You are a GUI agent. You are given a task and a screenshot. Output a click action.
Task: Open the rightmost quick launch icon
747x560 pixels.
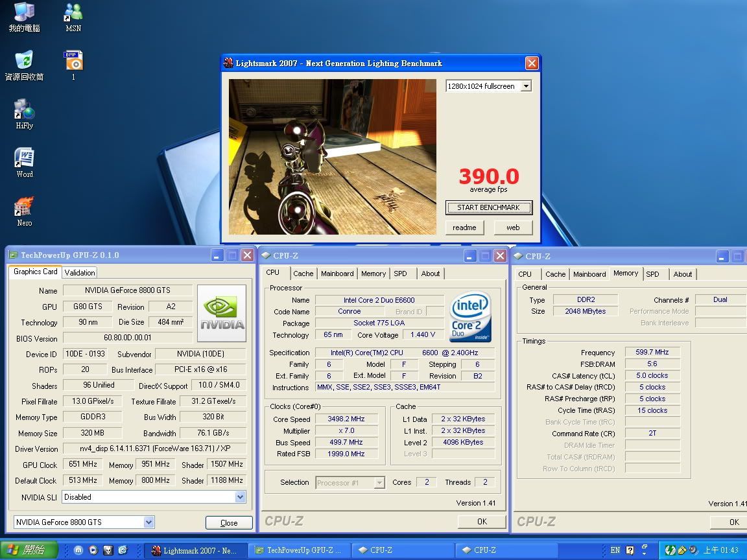pyautogui.click(x=123, y=550)
